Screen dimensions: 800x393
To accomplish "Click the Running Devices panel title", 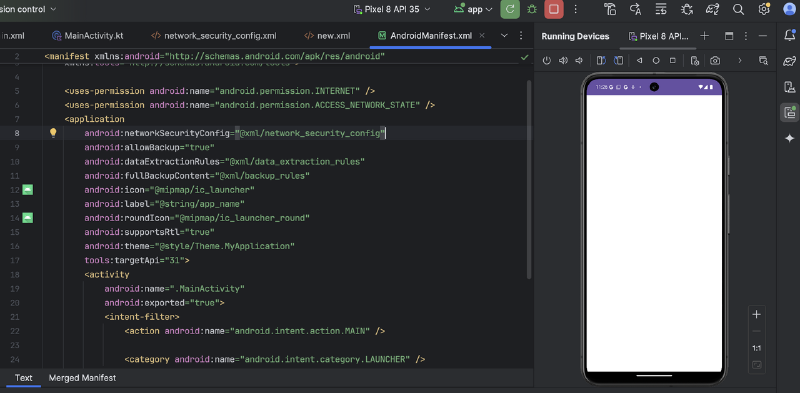I will point(575,36).
